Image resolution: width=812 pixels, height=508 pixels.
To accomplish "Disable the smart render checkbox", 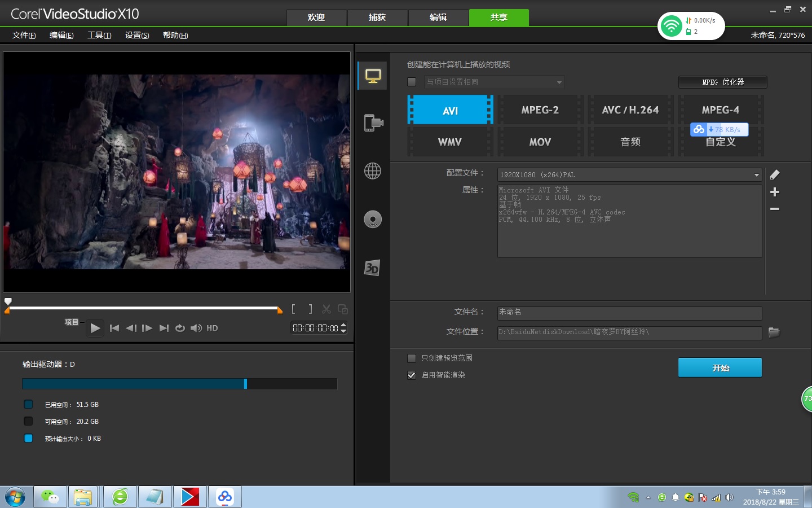I will pos(412,375).
